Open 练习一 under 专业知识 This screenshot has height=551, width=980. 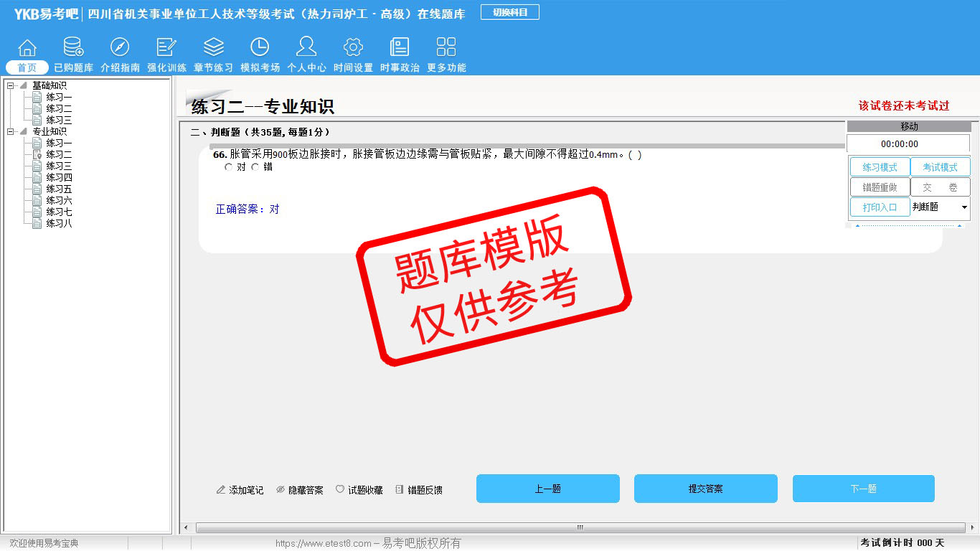click(x=59, y=143)
